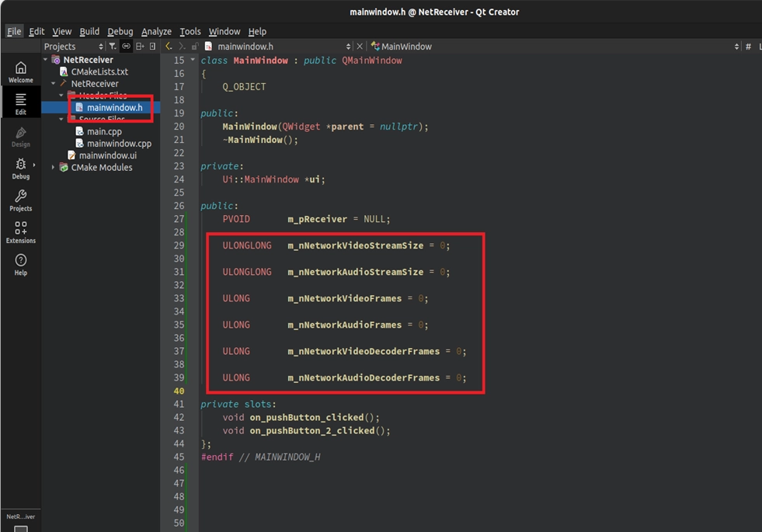Open the File menu
Viewport: 762px width, 532px height.
point(14,31)
